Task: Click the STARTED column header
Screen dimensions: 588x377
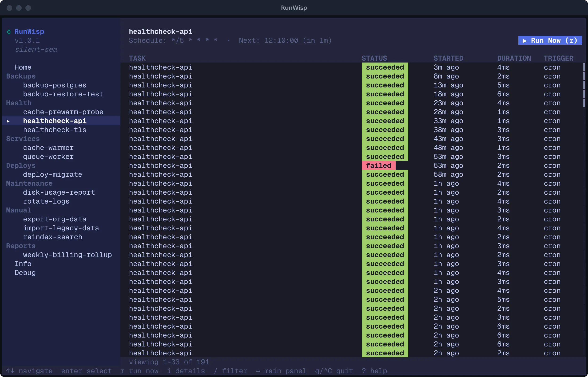Action: tap(448, 58)
